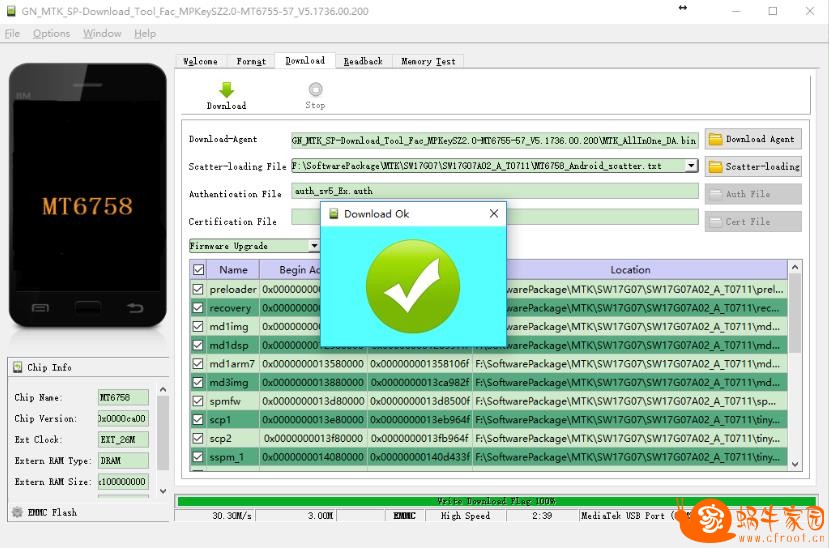Click the phone Menu key on device image

[x=40, y=308]
